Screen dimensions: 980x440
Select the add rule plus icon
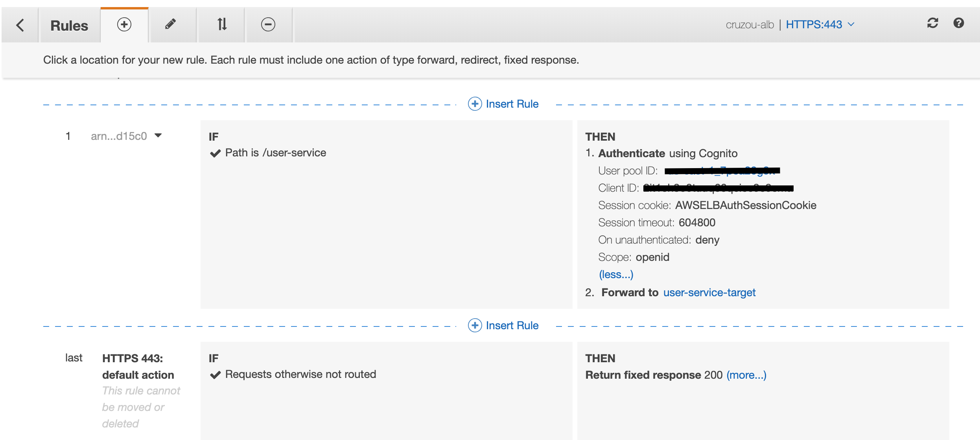124,24
